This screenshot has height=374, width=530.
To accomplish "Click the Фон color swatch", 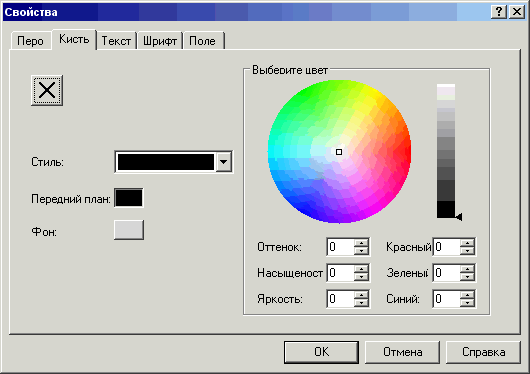I will [129, 230].
